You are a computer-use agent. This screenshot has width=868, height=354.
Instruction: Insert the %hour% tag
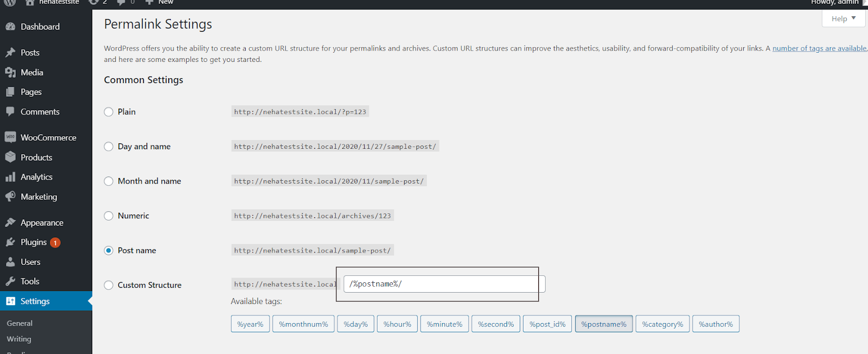(397, 324)
